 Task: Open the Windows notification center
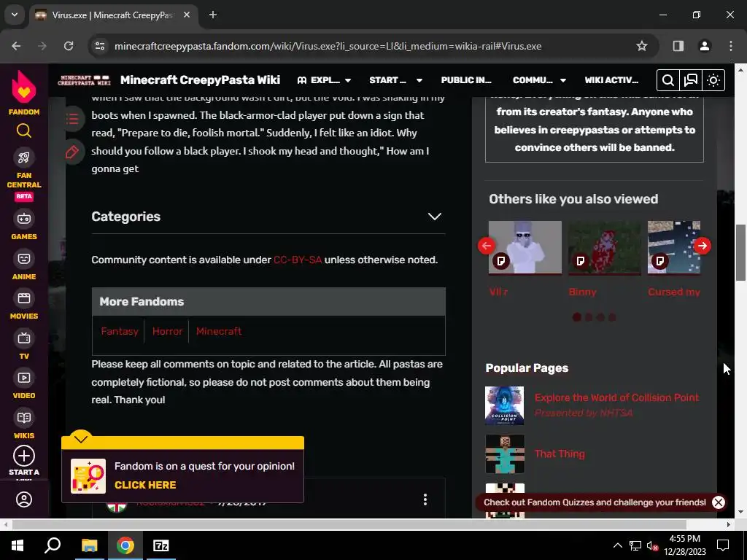723,545
